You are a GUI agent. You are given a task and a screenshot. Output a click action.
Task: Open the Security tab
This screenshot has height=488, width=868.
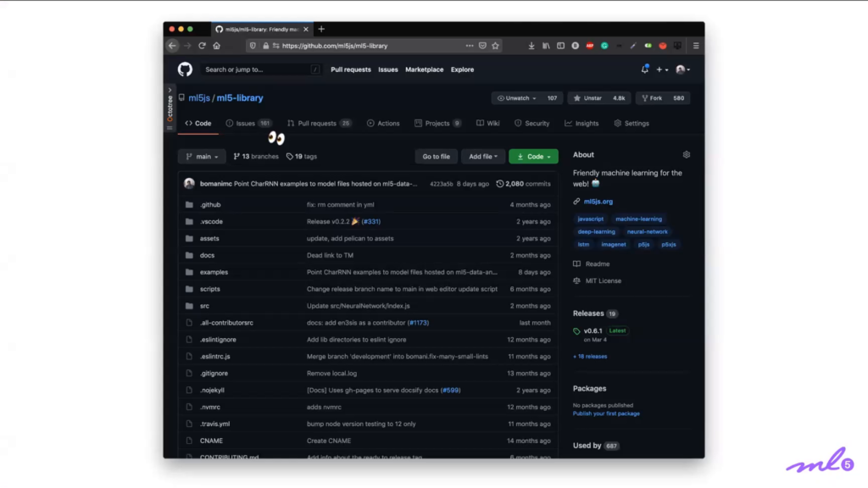click(x=532, y=124)
